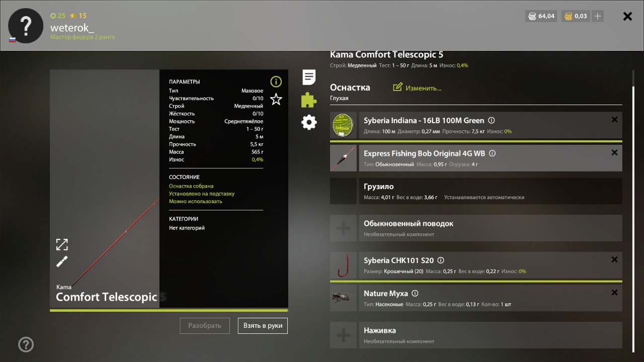Add component in Обыкновенный поводок slot
The width and height of the screenshot is (644, 362).
click(x=343, y=228)
